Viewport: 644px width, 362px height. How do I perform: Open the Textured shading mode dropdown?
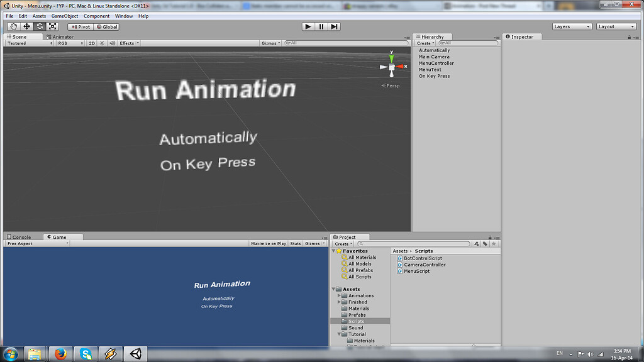pyautogui.click(x=26, y=43)
